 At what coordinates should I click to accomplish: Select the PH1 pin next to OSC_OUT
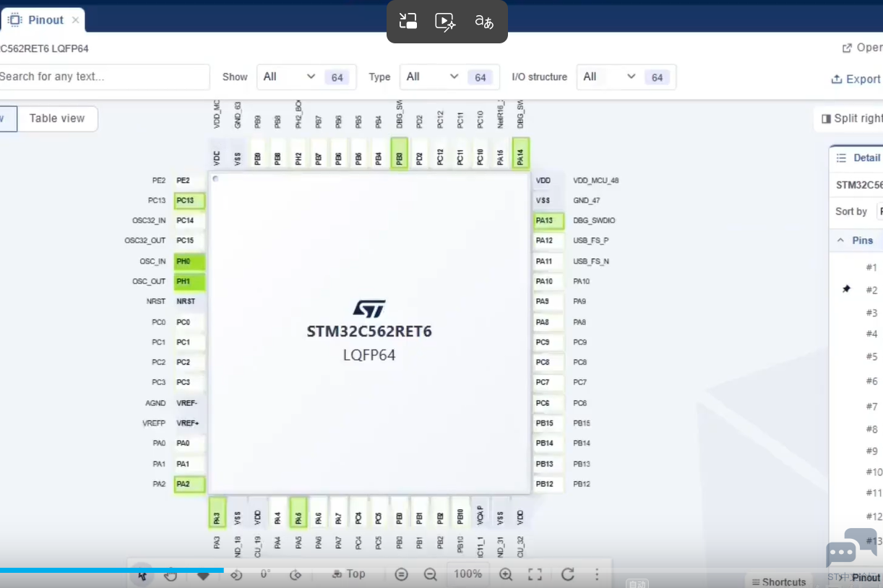coord(189,282)
